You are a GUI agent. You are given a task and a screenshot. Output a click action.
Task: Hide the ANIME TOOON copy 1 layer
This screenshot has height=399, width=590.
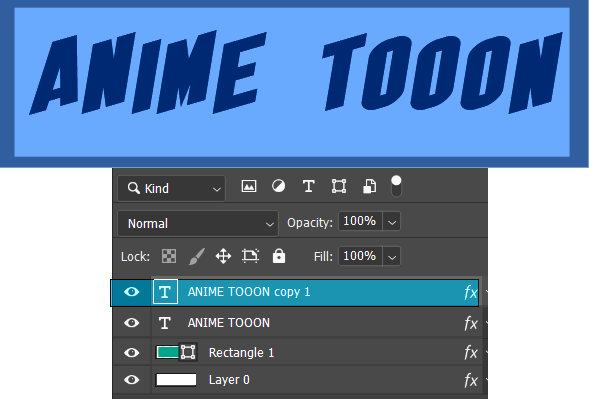(x=132, y=292)
